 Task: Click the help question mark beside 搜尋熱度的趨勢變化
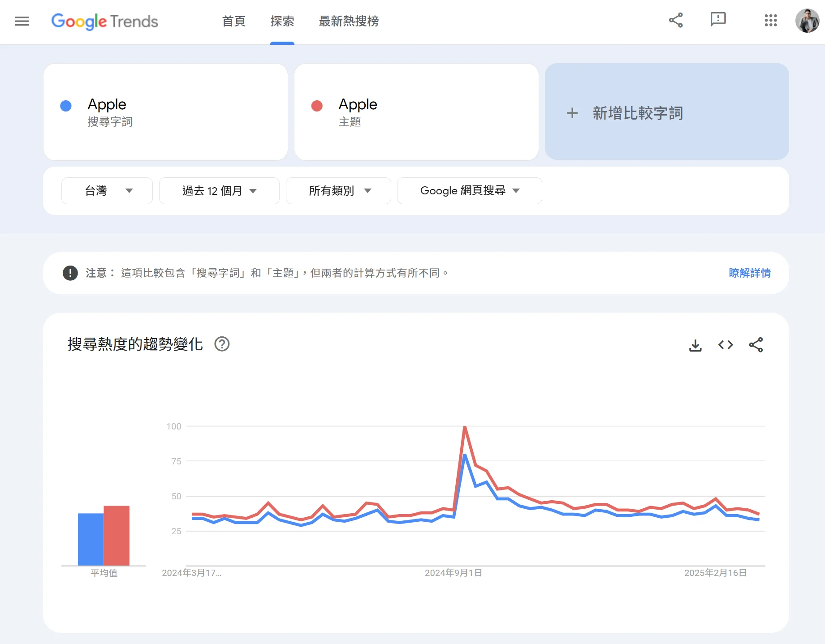223,344
